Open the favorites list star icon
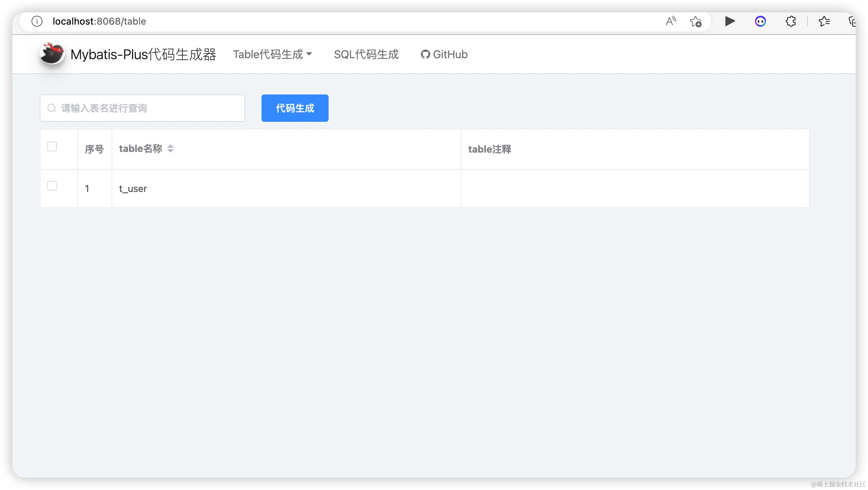Viewport: 868px width, 490px height. (x=824, y=21)
